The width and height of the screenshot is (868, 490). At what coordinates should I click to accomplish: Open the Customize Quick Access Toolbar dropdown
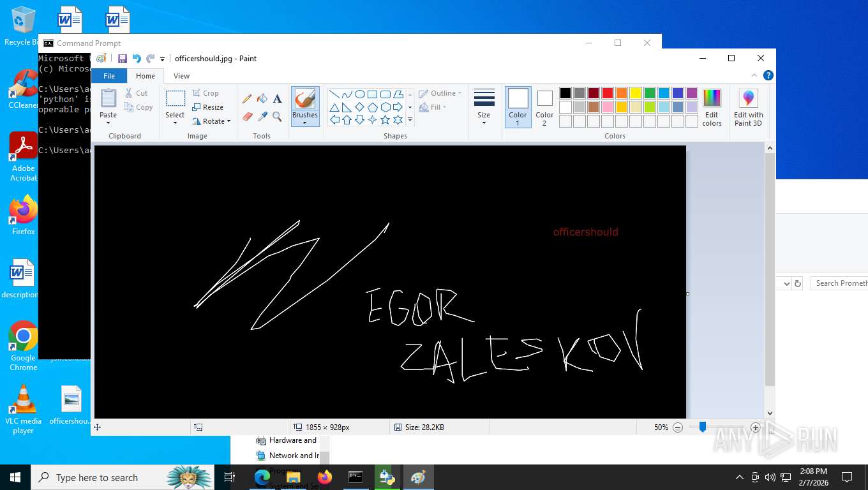pos(162,59)
